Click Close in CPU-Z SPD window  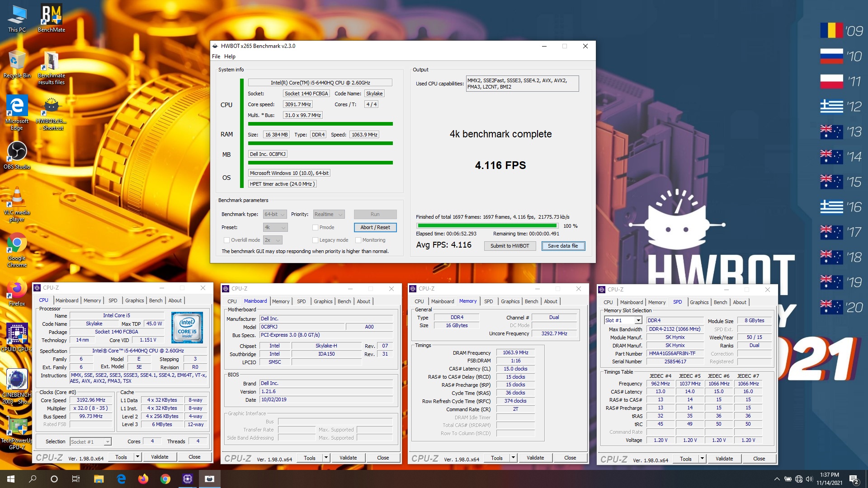point(759,459)
